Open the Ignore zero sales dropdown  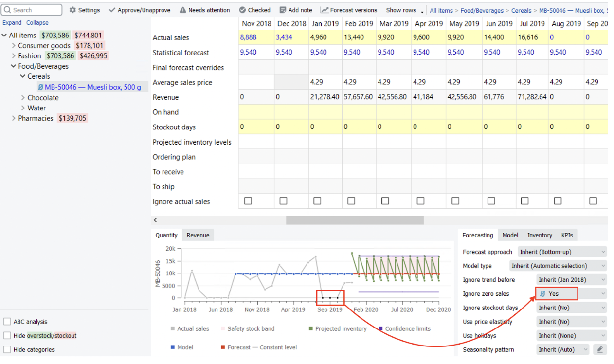click(x=572, y=294)
